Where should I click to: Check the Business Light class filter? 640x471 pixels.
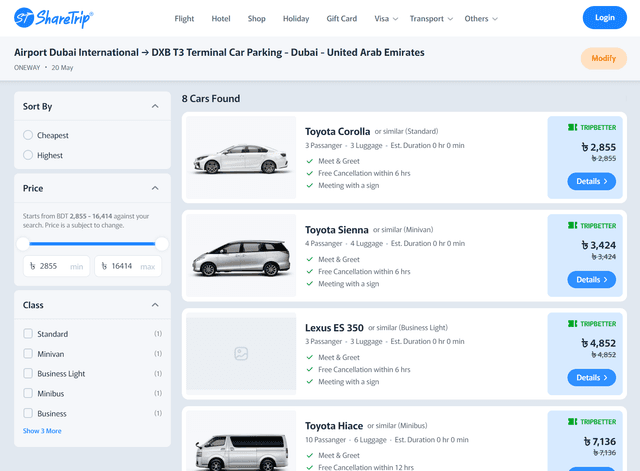28,373
